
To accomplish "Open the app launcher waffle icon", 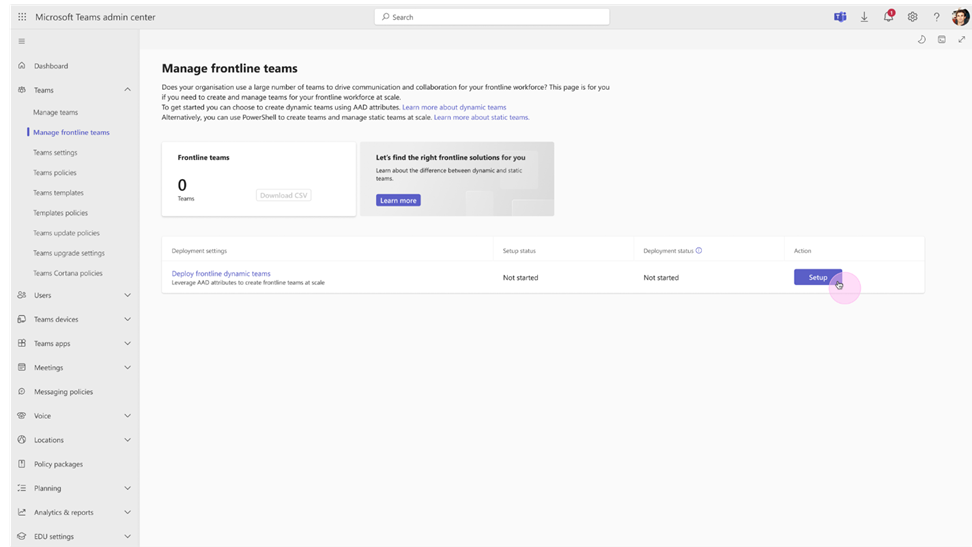I will [22, 17].
